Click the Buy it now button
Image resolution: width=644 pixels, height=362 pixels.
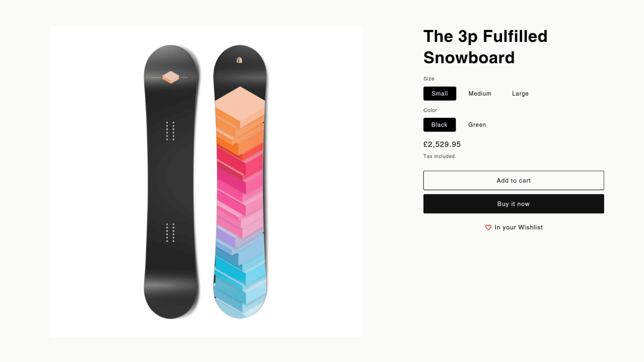pyautogui.click(x=513, y=204)
